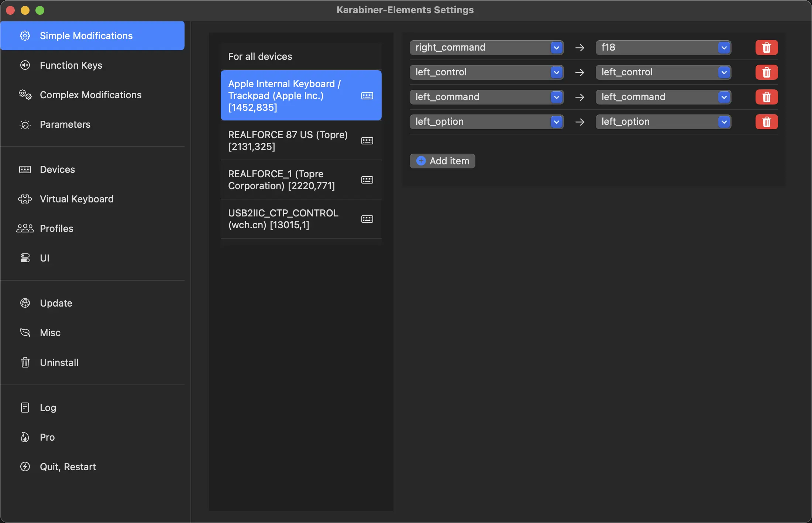Select REALFORCE_1 (Topre Corporation) device
The height and width of the screenshot is (523, 812).
point(301,180)
